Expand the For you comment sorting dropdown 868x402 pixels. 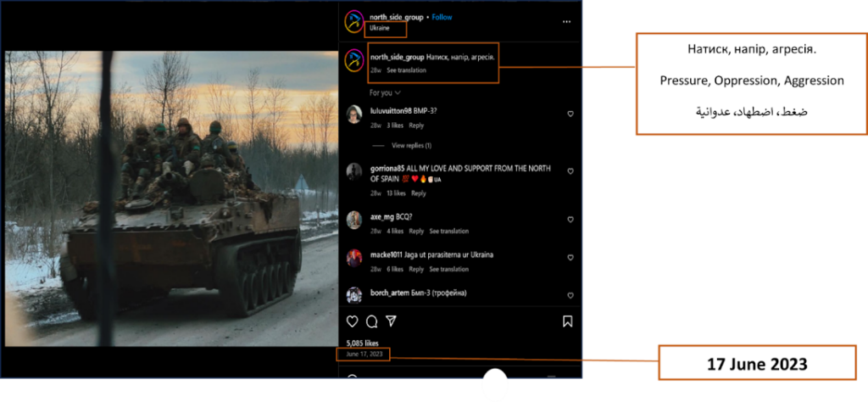tap(385, 92)
